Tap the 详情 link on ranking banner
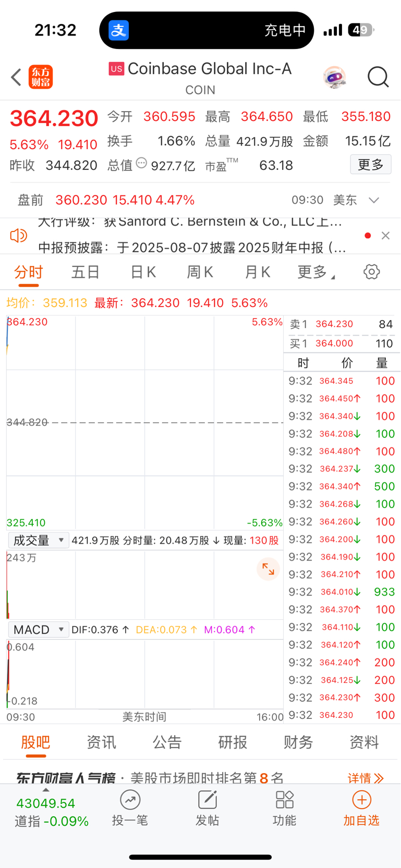This screenshot has height=868, width=401. (x=366, y=778)
